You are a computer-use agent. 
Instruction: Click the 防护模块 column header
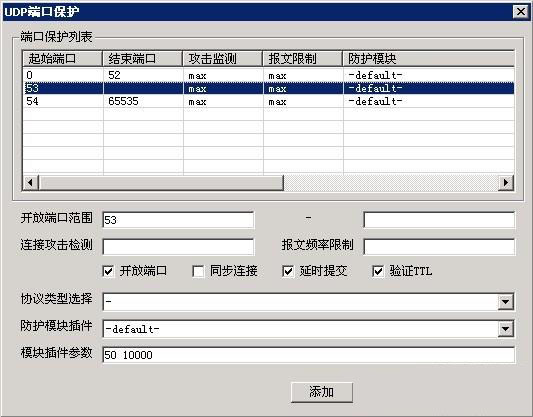(x=428, y=58)
